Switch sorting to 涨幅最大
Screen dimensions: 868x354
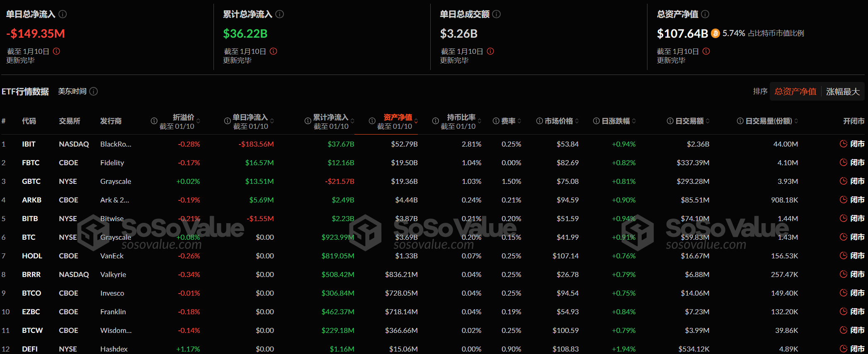pyautogui.click(x=843, y=92)
